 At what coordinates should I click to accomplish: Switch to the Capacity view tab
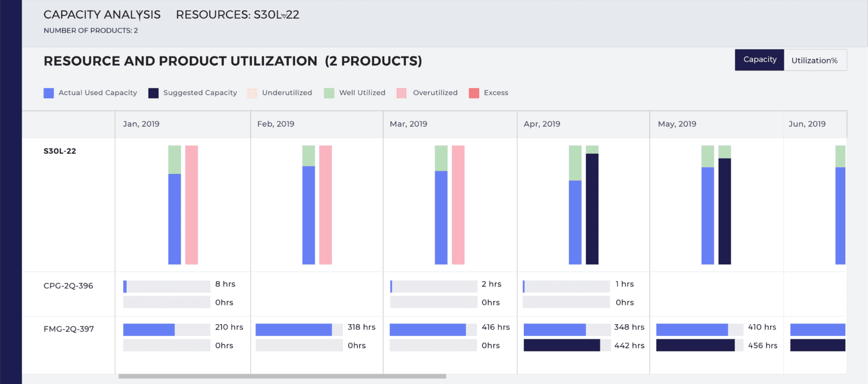[759, 60]
